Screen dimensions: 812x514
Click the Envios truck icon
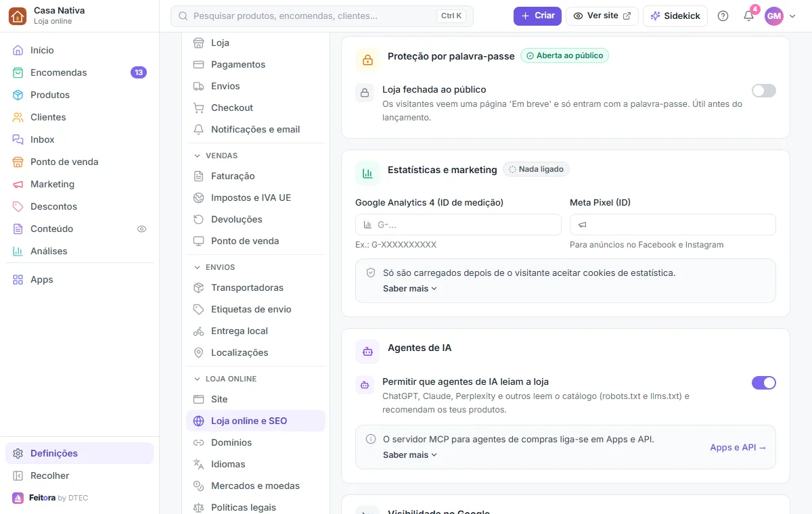pyautogui.click(x=199, y=86)
